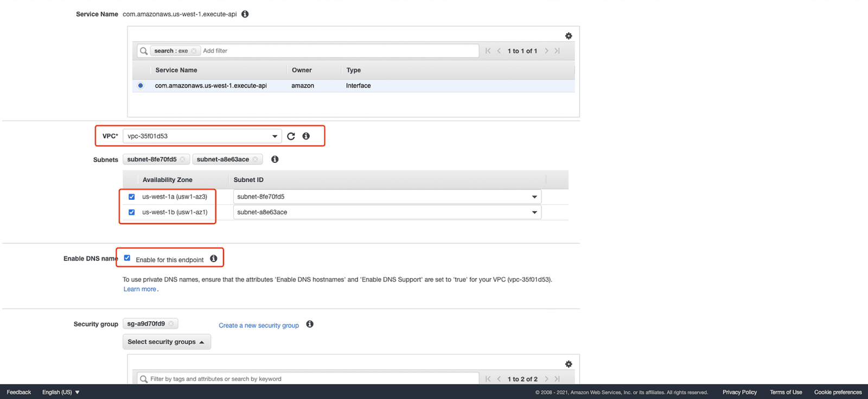Click Subnet ID column header
Viewport: 868px width, 399px height.
pos(248,180)
